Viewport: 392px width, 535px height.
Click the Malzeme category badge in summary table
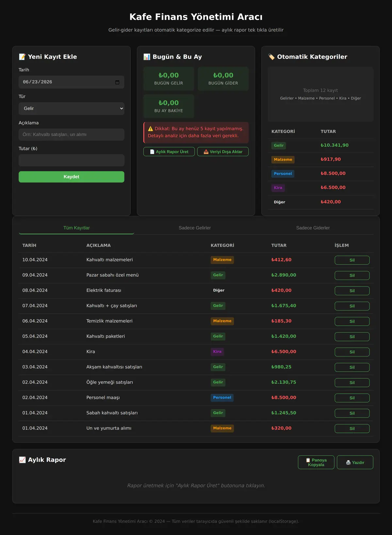coord(283,159)
